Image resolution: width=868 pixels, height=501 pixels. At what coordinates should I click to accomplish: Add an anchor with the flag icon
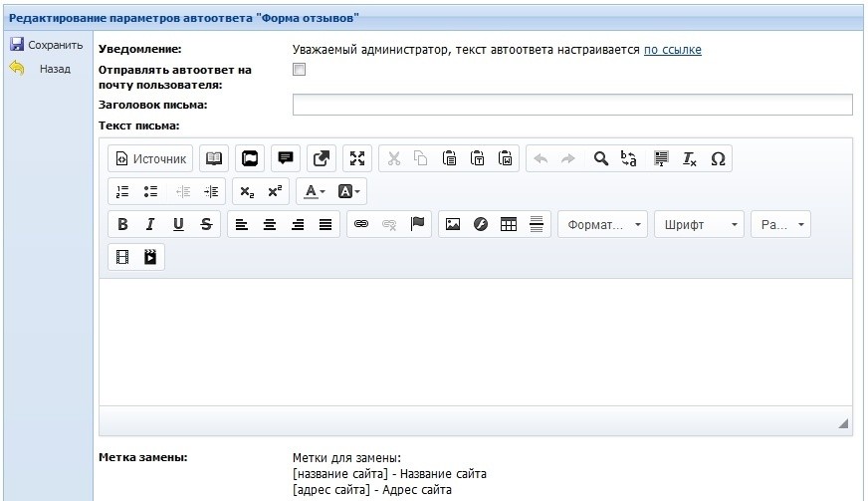coord(417,224)
